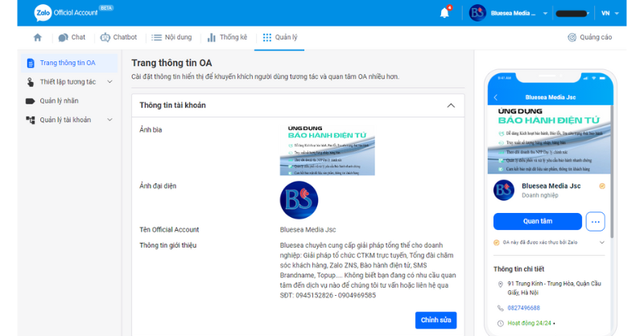
Task: Open the account name dropdown arrow
Action: tap(545, 13)
